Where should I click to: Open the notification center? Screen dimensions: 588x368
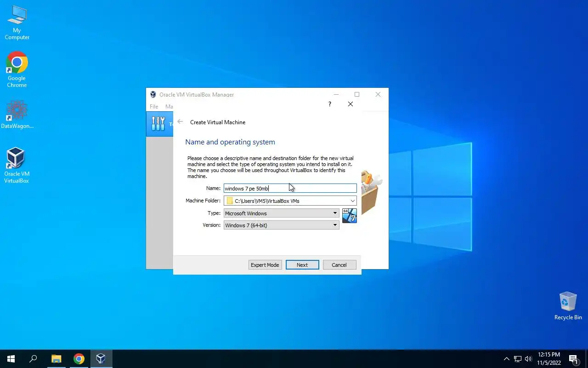573,359
